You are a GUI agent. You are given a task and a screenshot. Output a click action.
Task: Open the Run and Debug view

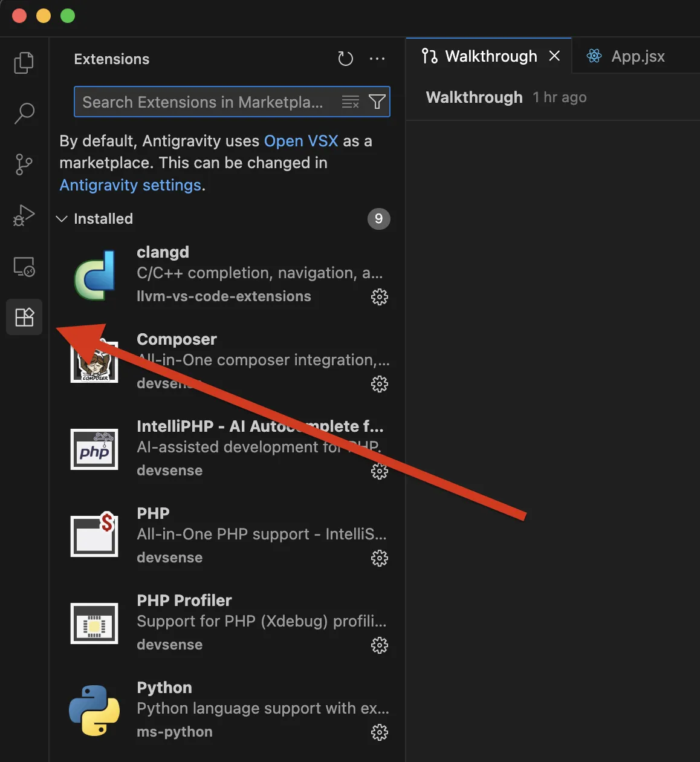click(24, 215)
